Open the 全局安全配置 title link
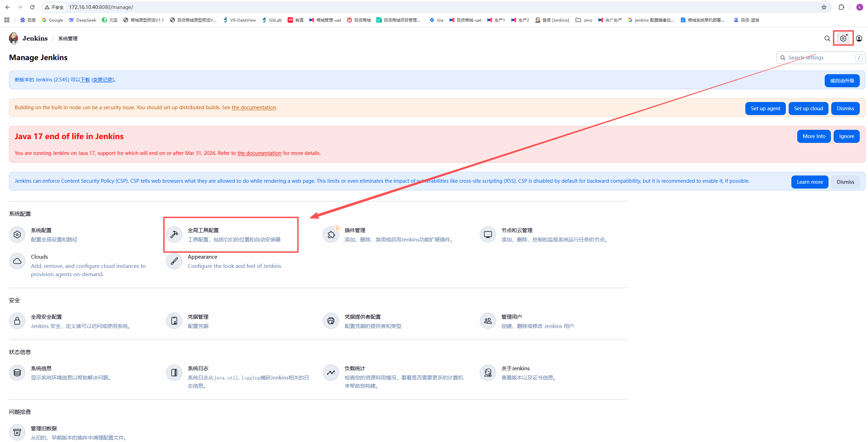Image resolution: width=868 pixels, height=442 pixels. [46, 317]
